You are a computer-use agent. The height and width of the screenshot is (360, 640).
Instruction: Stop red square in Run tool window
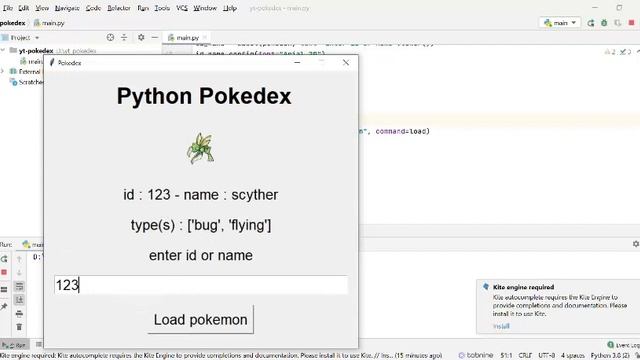pos(4,272)
